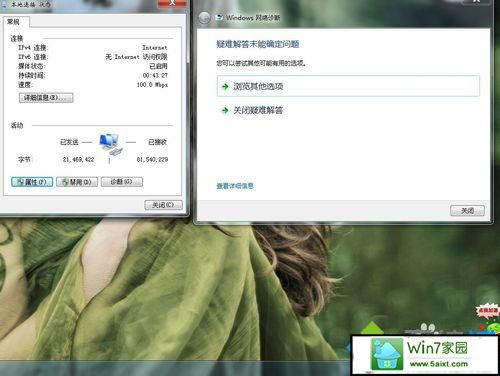
Task: Click the 100.0 Mbps speed value
Action: (152, 85)
